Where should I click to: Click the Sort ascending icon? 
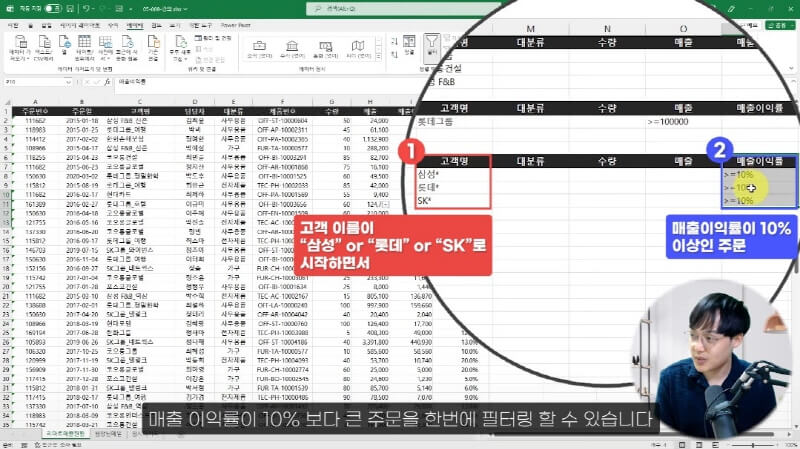click(394, 41)
